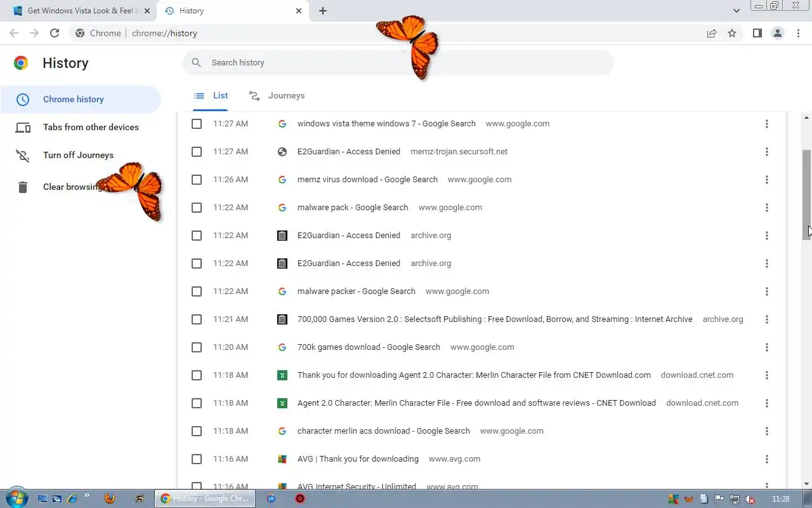
Task: Open the 700,000 Games Version 2.0 history link
Action: (495, 319)
